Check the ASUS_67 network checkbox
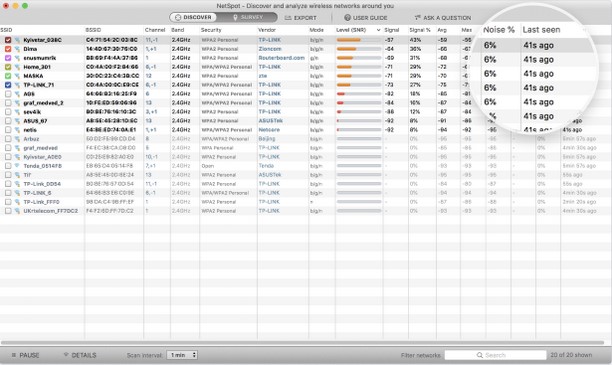The height and width of the screenshot is (365, 612). point(8,121)
